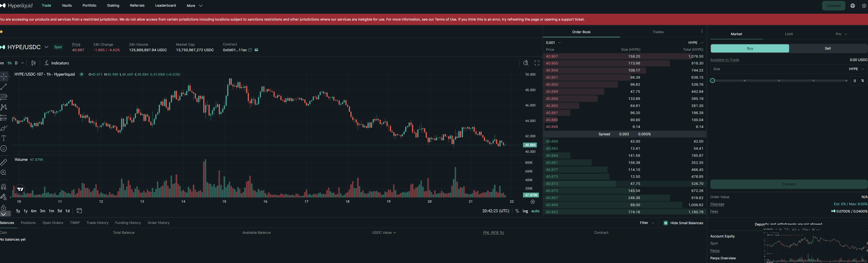Open the Fibonacci retracement tool
Screen dimensions: 868x263
pos(4,97)
